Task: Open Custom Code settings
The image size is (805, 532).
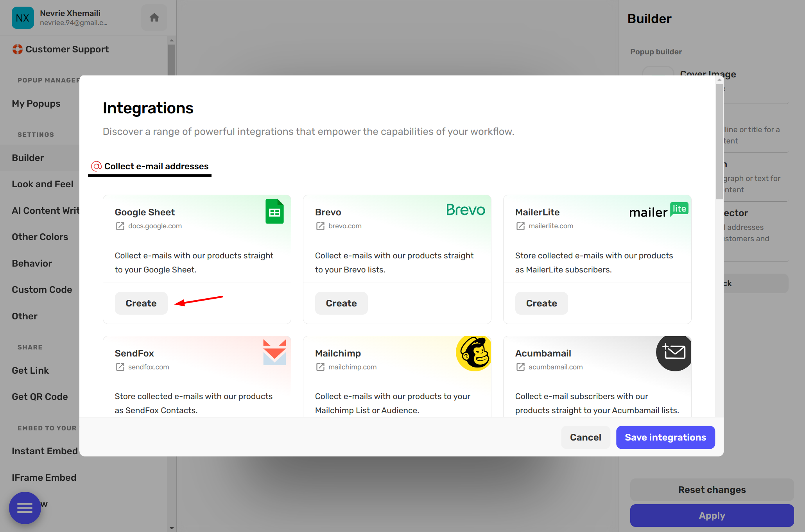Action: pyautogui.click(x=42, y=290)
